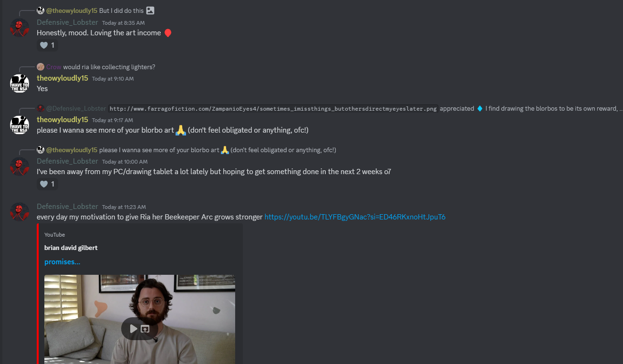
Task: Open the 'brian david gilbert' channel link
Action: [71, 248]
